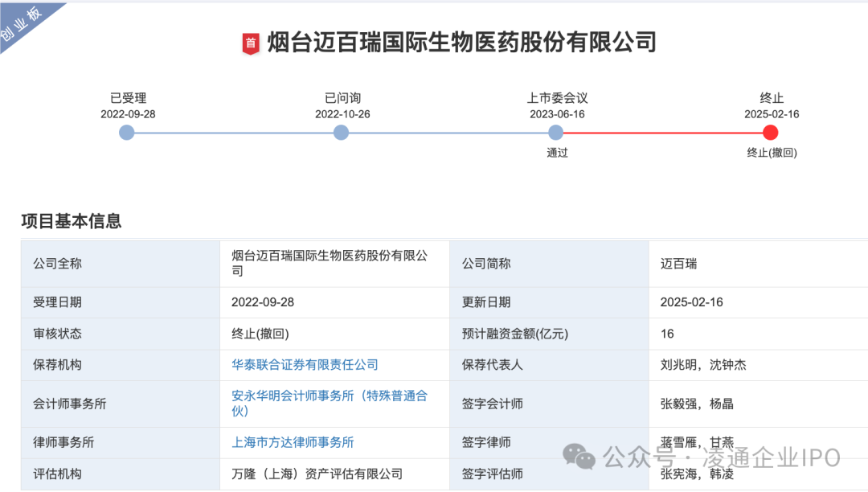Click the 受理日期 label cell
Image resolution: width=868 pixels, height=492 pixels.
(120, 302)
